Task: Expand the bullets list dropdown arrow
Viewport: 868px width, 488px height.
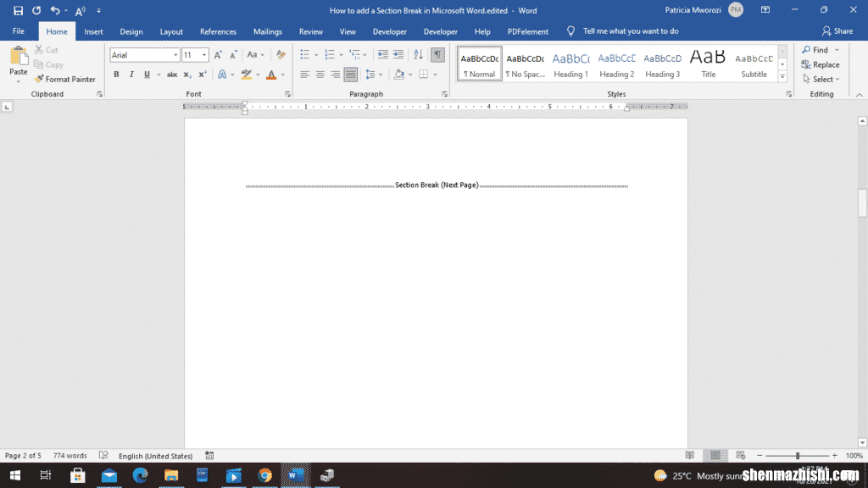Action: 316,55
